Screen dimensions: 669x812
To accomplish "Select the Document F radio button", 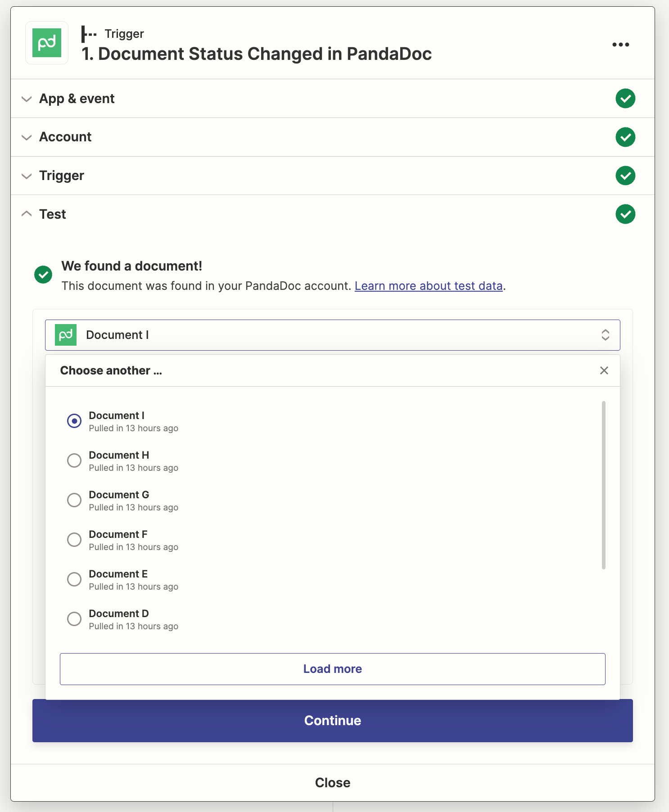I will 74,540.
